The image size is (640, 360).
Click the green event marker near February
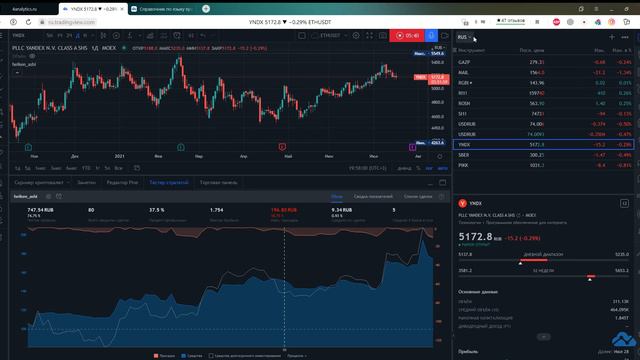pyautogui.click(x=181, y=147)
